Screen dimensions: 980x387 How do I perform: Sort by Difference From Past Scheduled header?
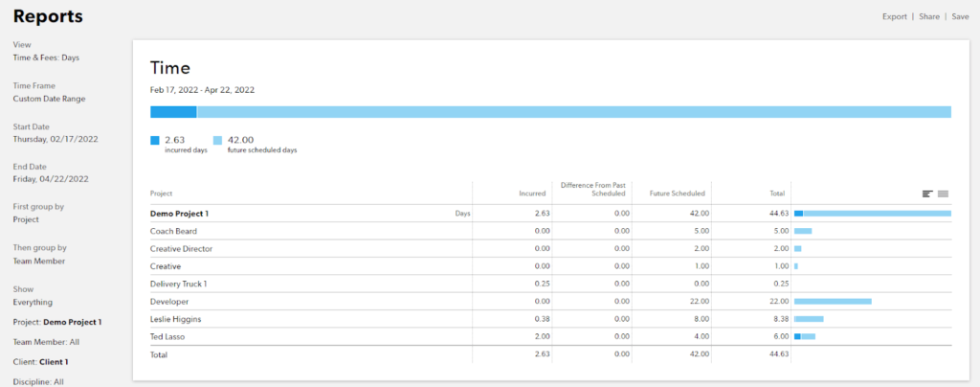click(595, 190)
